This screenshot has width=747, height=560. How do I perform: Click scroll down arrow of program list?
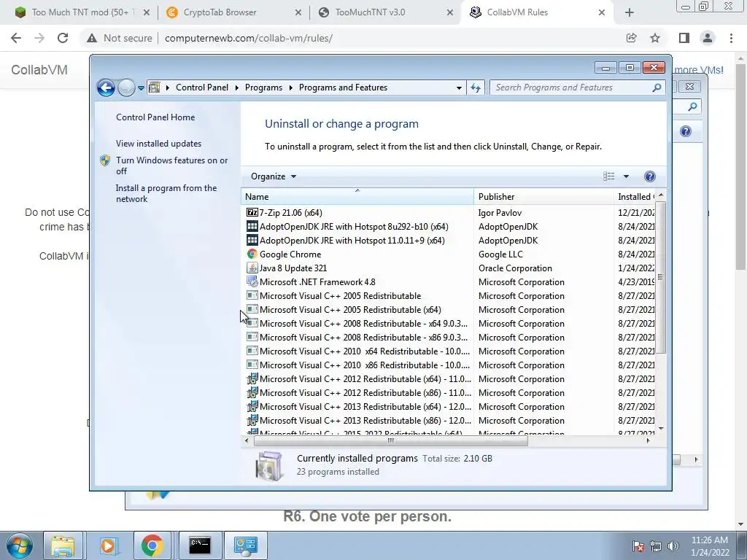(660, 429)
